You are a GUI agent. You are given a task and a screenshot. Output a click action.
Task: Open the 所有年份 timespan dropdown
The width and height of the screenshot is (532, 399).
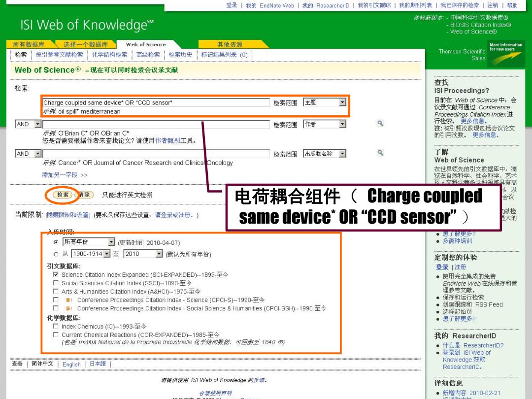pos(89,242)
